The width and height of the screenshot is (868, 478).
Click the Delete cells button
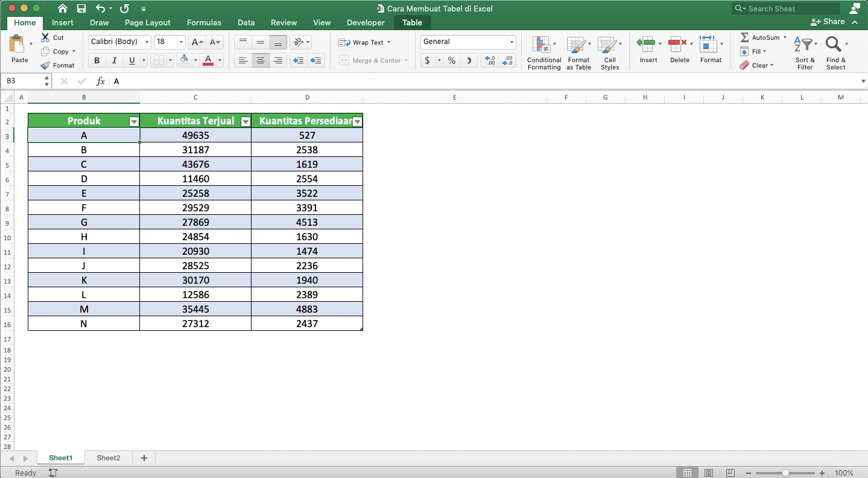click(x=680, y=49)
